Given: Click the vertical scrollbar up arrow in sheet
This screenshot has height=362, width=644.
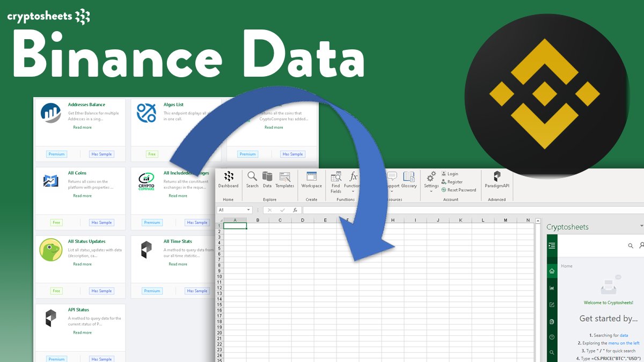Looking at the screenshot, I should [538, 220].
